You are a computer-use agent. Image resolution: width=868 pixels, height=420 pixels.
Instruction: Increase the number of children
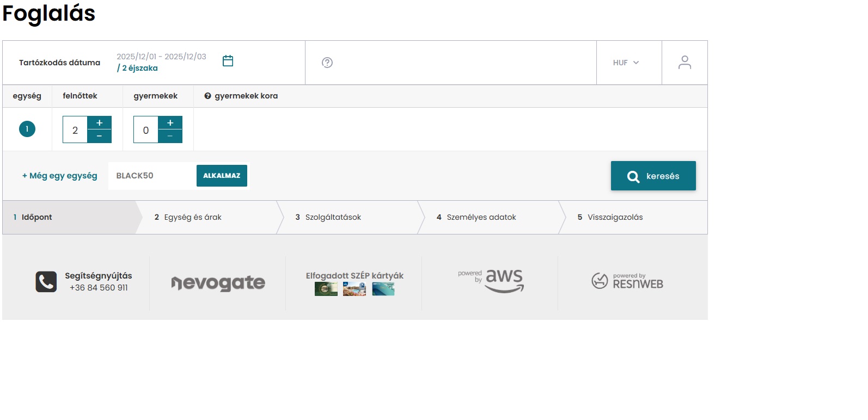(x=170, y=123)
